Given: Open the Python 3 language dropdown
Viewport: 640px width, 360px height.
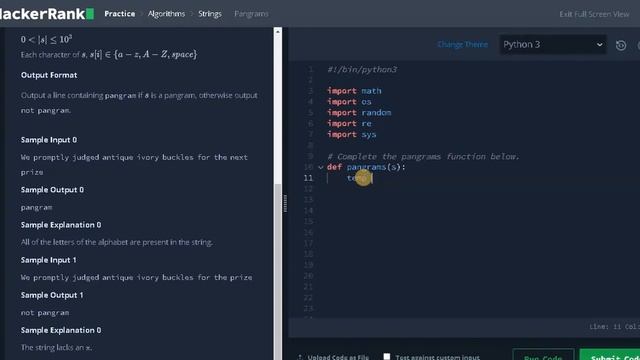Looking at the screenshot, I should pyautogui.click(x=553, y=44).
